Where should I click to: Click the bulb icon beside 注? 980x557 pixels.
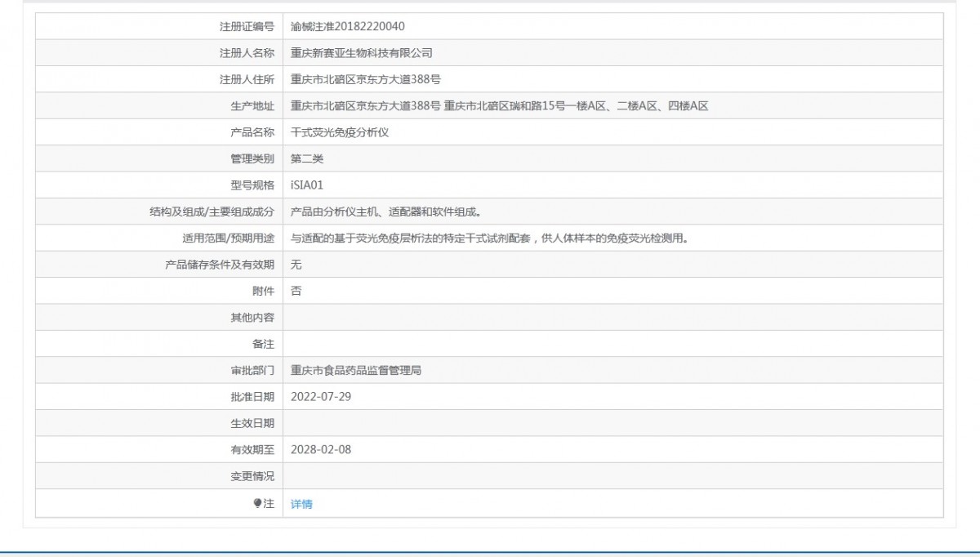pos(257,504)
